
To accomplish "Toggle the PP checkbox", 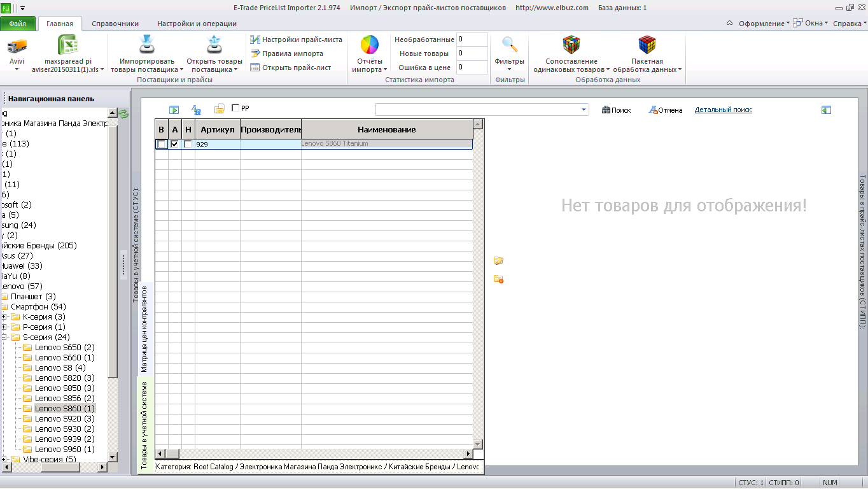I will (235, 108).
